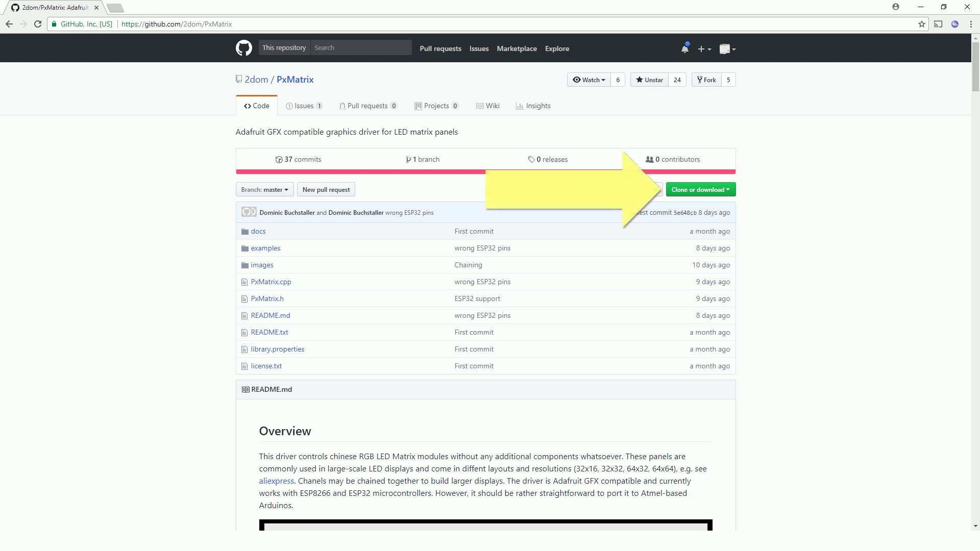View the 24 stargazers count

(x=677, y=80)
